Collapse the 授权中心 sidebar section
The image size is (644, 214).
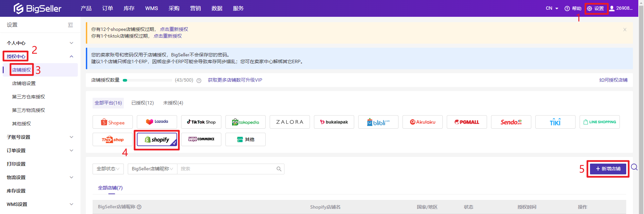point(40,56)
